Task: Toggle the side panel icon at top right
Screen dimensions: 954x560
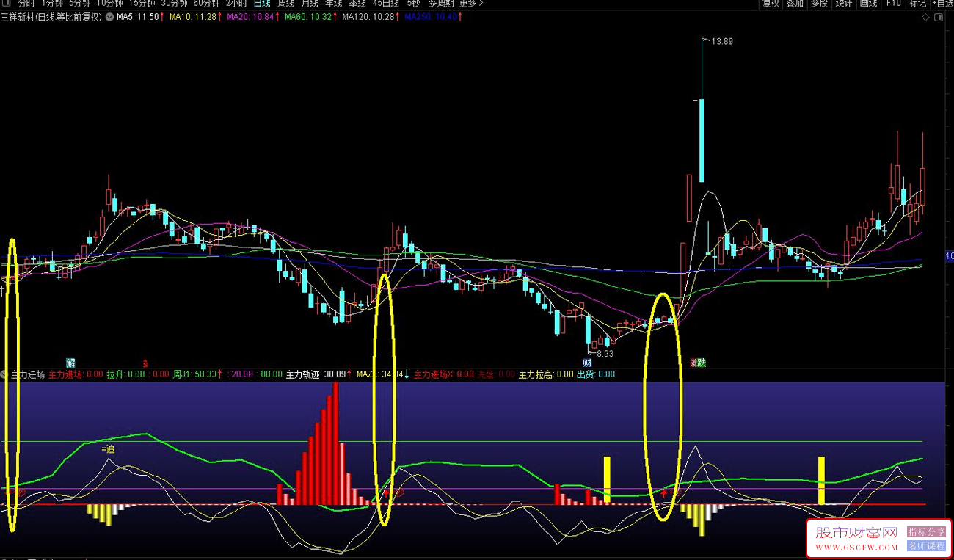Action: 939,17
